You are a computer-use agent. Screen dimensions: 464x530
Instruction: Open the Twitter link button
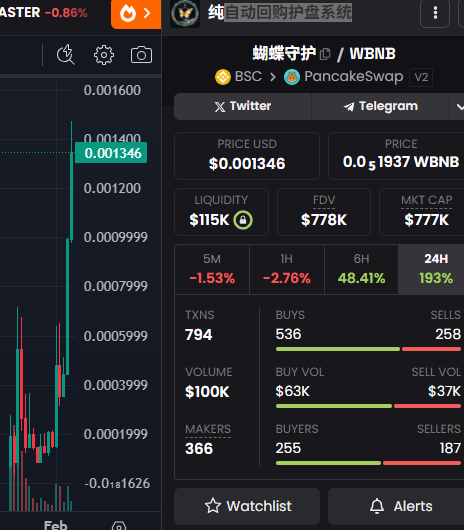tap(243, 106)
